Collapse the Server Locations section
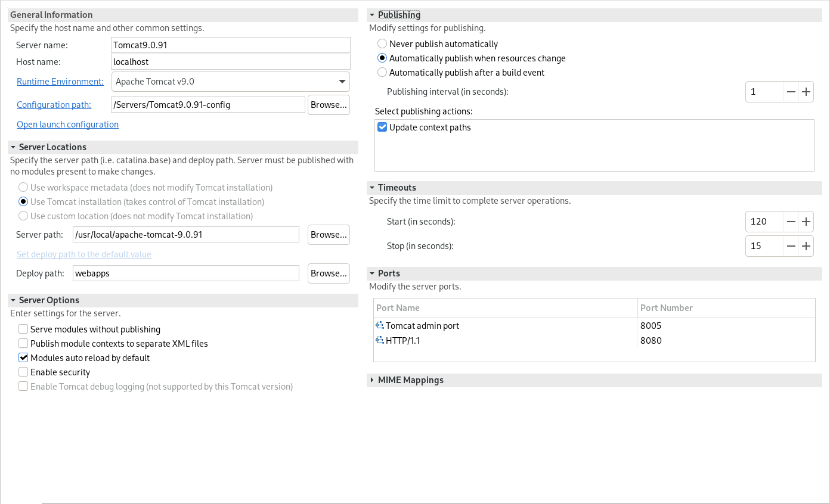Viewport: 830px width, 504px height. 13,147
